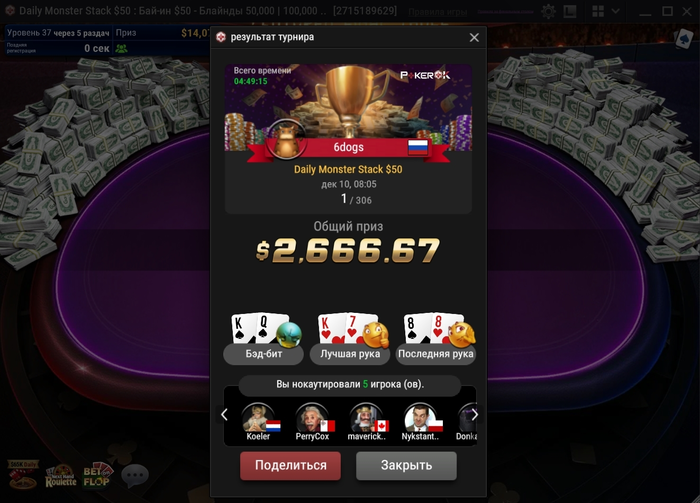
Task: Open the table layout grid icon
Action: [598, 11]
